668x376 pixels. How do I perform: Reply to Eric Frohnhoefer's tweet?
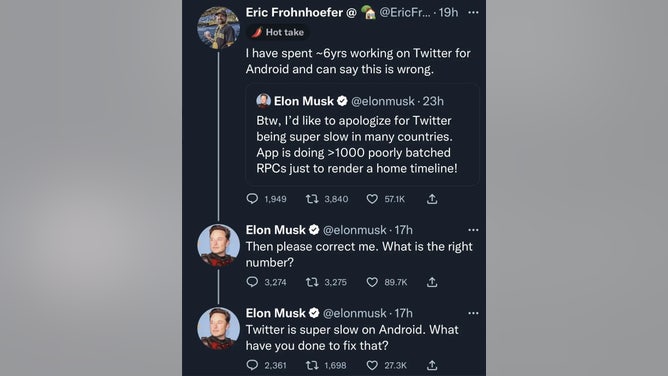point(252,199)
